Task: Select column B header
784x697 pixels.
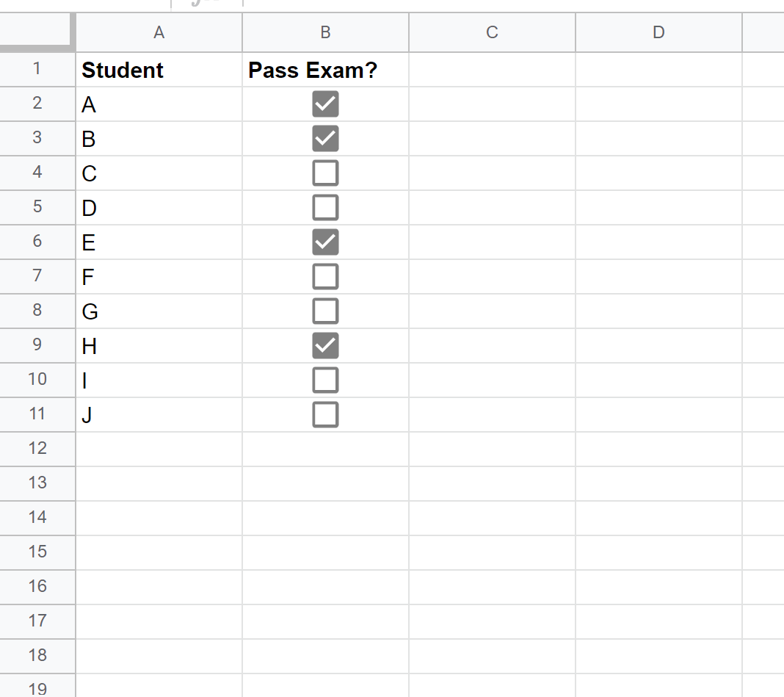Action: pos(325,32)
